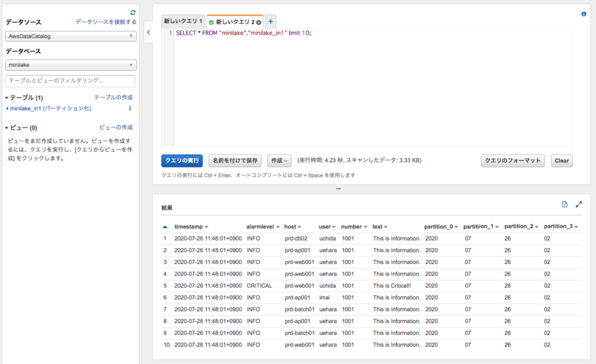Click the uchida user cell in row 1
The height and width of the screenshot is (364, 596).
327,239
